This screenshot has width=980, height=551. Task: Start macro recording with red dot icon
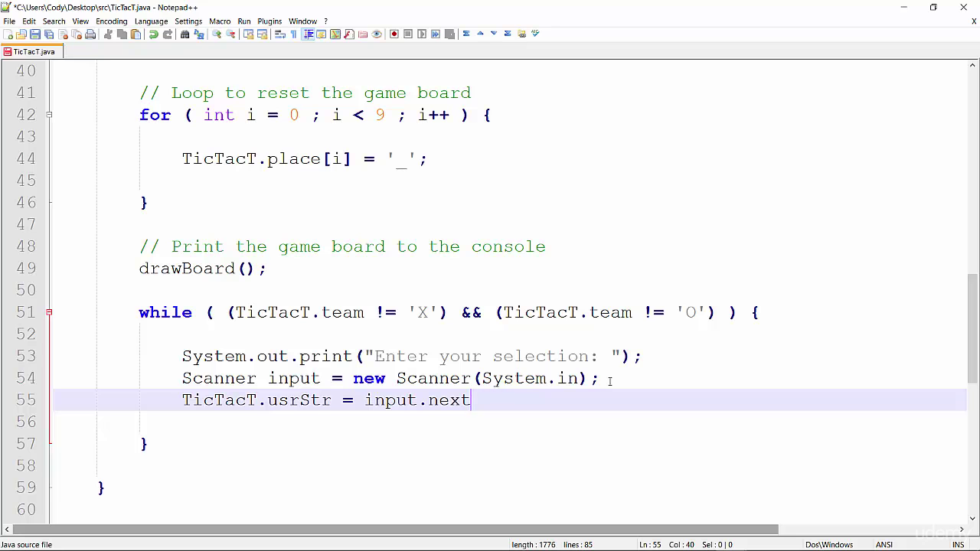(394, 34)
